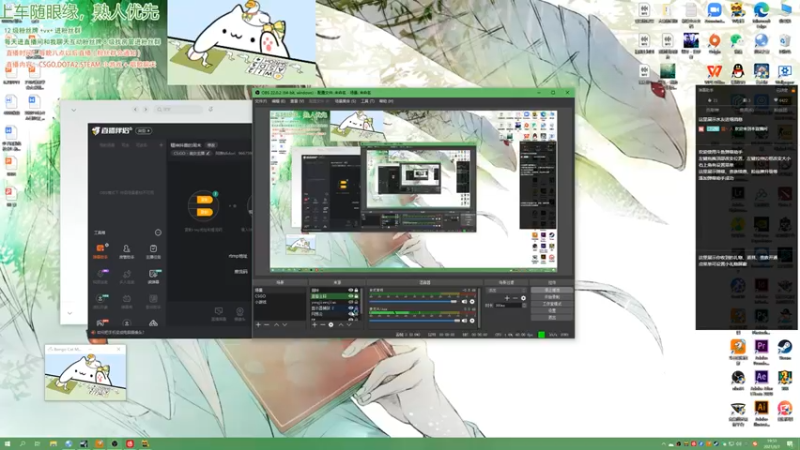Open 编辑 menu in OBS
Image resolution: width=800 pixels, height=450 pixels.
(x=279, y=101)
